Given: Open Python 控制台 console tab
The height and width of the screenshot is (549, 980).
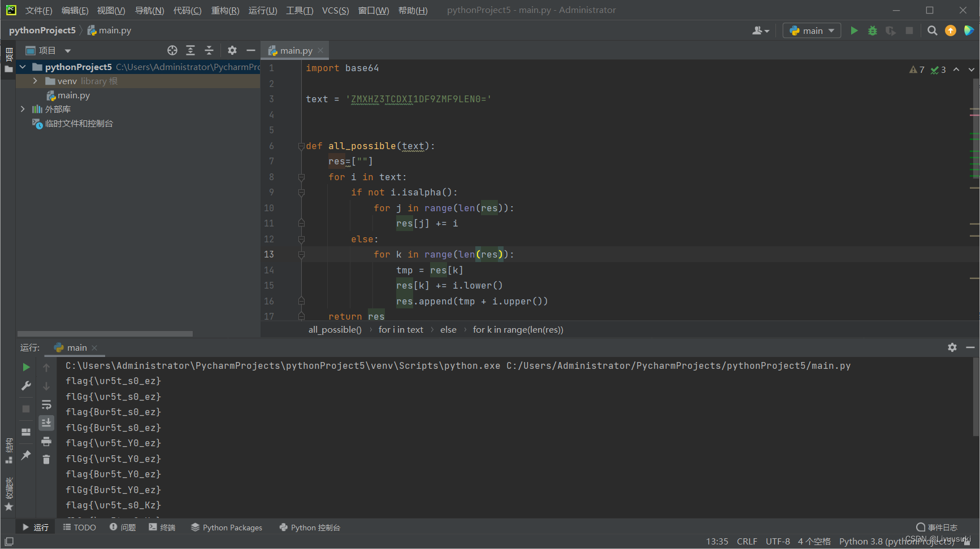Looking at the screenshot, I should (x=310, y=528).
